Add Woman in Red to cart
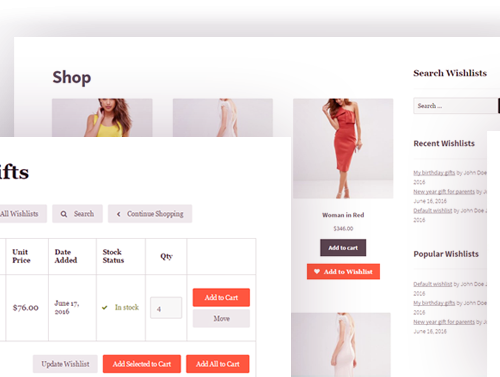Viewport: 500px width, 377px height. [x=343, y=248]
